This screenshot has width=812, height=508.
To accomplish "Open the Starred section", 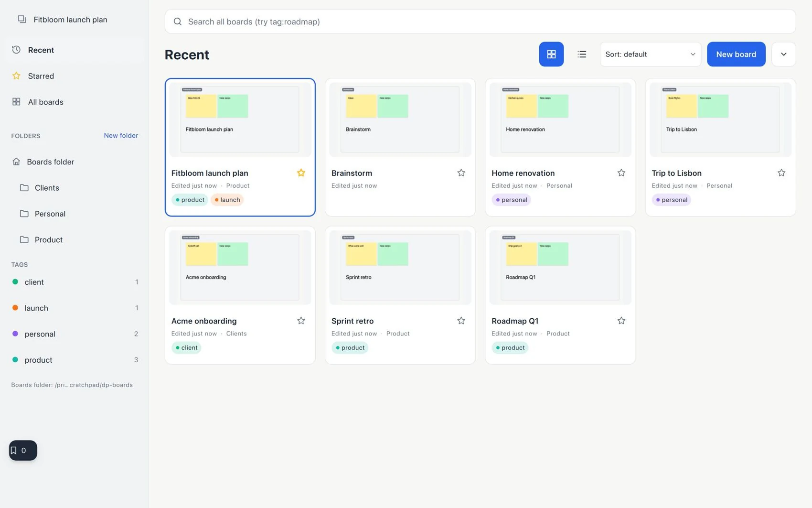I will tap(75, 76).
